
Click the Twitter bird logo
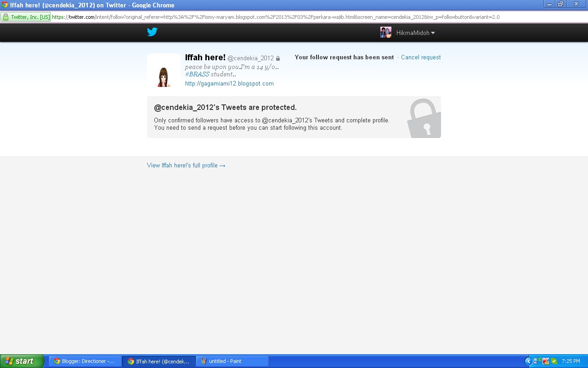152,32
